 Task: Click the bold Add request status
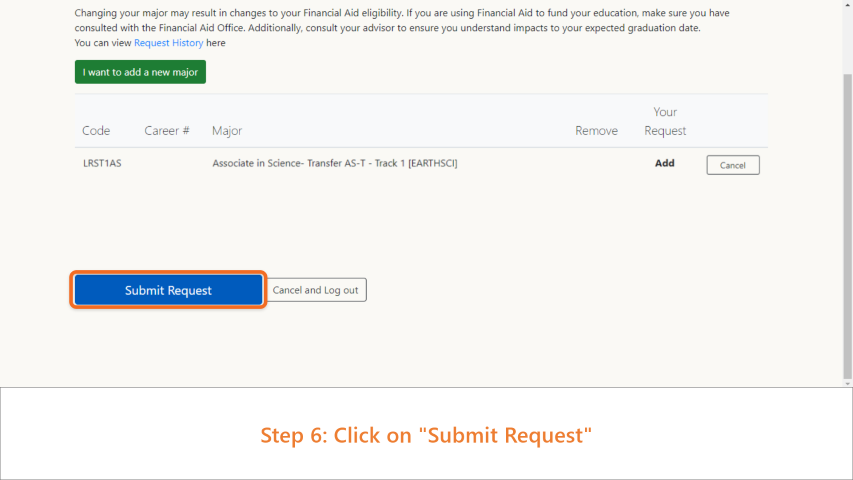click(664, 163)
